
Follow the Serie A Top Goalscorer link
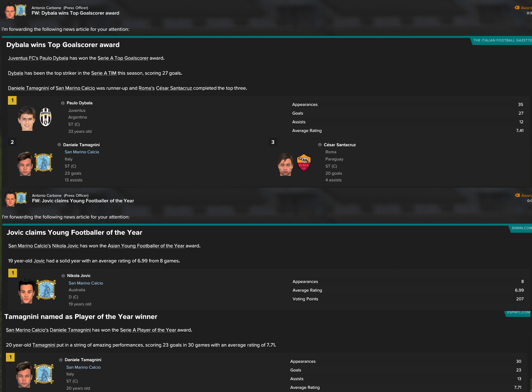pyautogui.click(x=123, y=58)
